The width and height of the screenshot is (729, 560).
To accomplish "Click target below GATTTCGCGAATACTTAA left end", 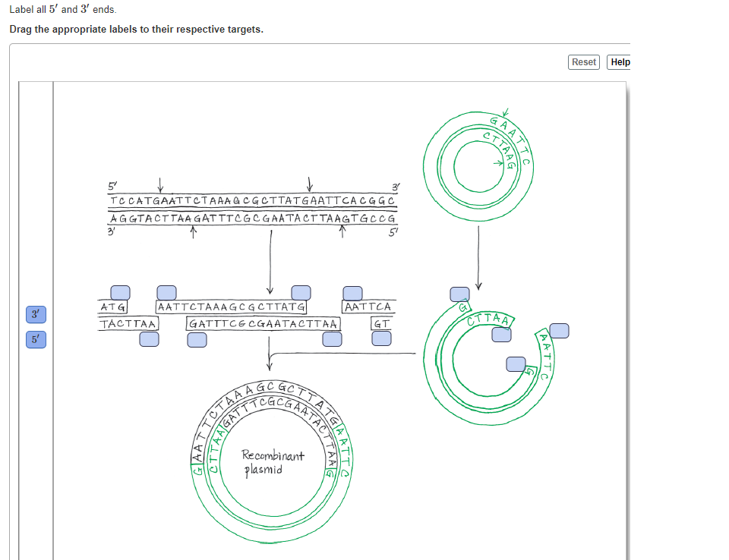I will coord(197,340).
